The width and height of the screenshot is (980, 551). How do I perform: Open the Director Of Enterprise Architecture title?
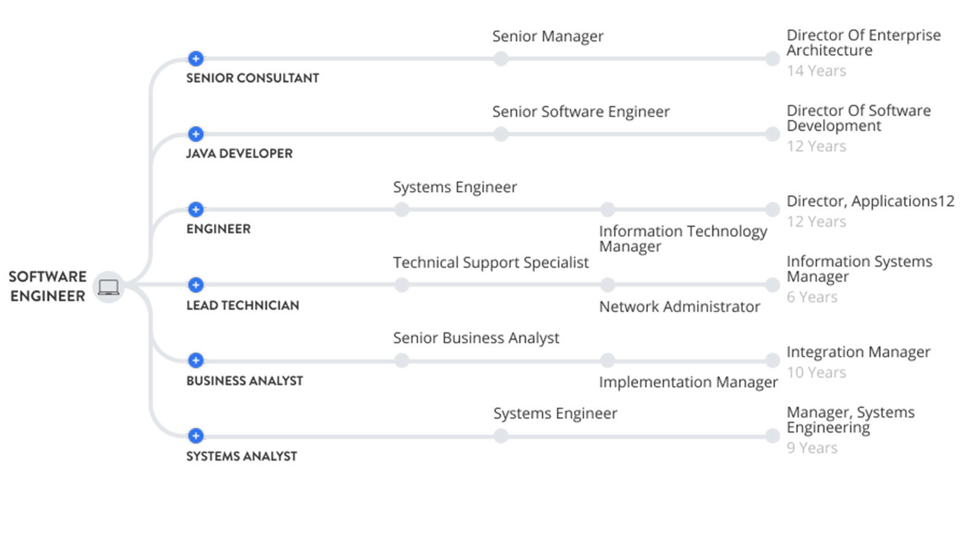pyautogui.click(x=864, y=43)
